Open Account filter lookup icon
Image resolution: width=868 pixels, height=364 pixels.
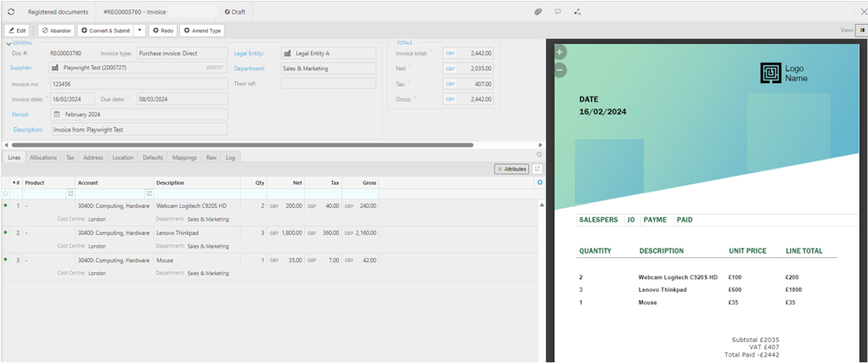(x=149, y=193)
